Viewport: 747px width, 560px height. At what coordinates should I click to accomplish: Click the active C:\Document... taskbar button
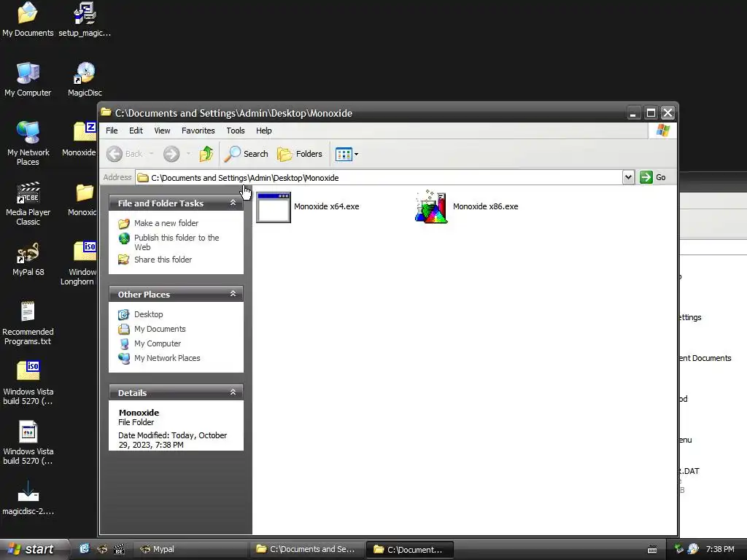[x=410, y=549]
